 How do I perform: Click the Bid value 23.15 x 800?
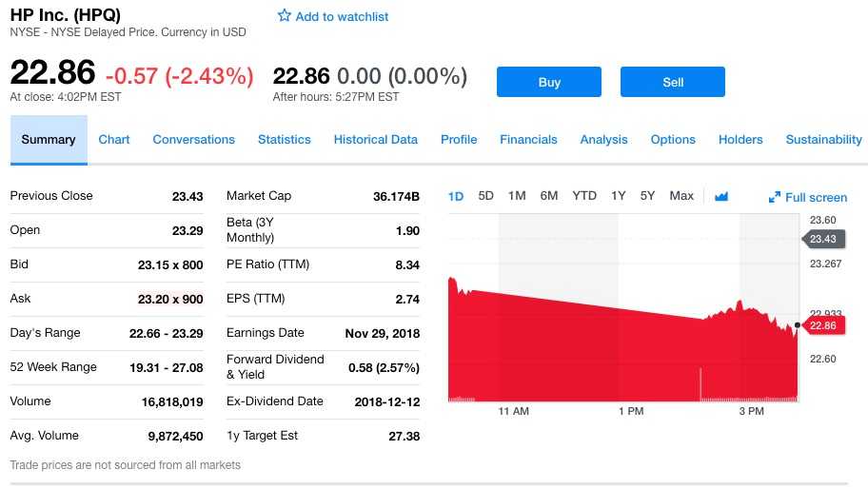[170, 265]
